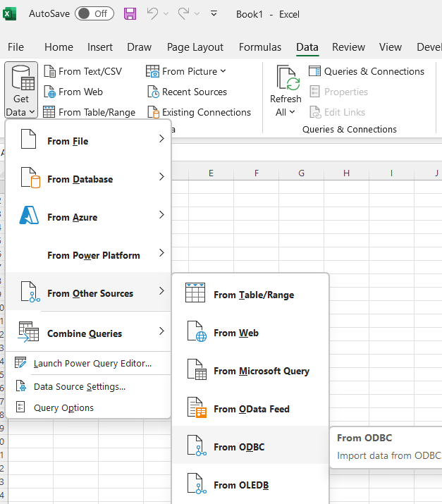Choose From ODBC in the submenu
442x504 pixels.
250,445
